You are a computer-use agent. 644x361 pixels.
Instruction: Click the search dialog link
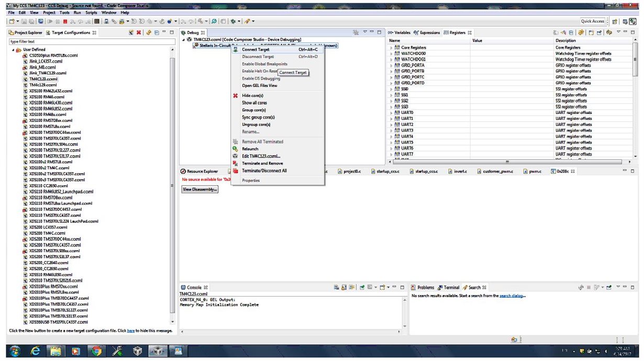(512, 296)
